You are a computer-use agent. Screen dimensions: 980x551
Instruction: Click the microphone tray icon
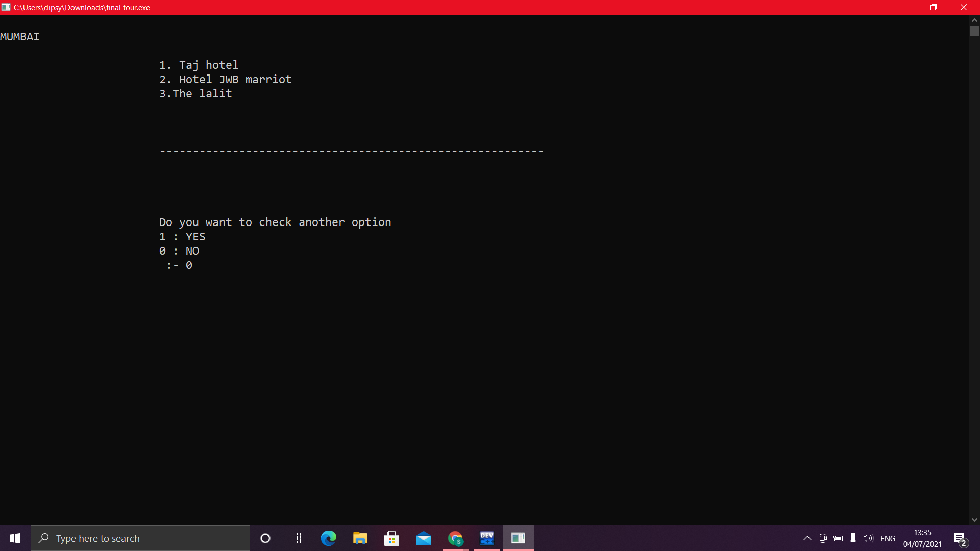(853, 538)
